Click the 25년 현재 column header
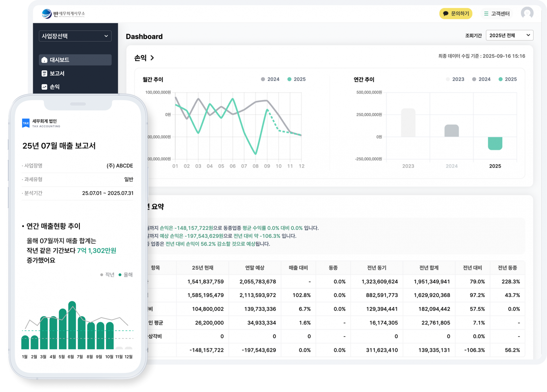Image resolution: width=547 pixels, height=392 pixels. point(203,268)
